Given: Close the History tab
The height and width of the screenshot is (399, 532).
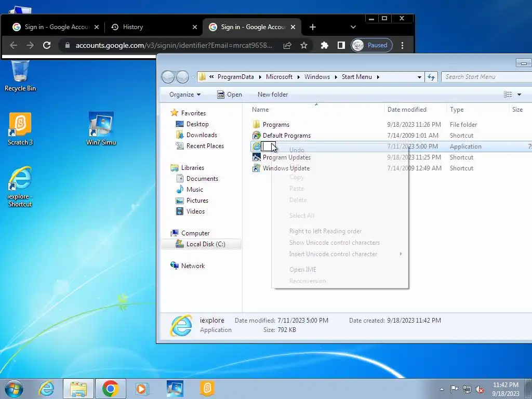Looking at the screenshot, I should click(x=195, y=27).
